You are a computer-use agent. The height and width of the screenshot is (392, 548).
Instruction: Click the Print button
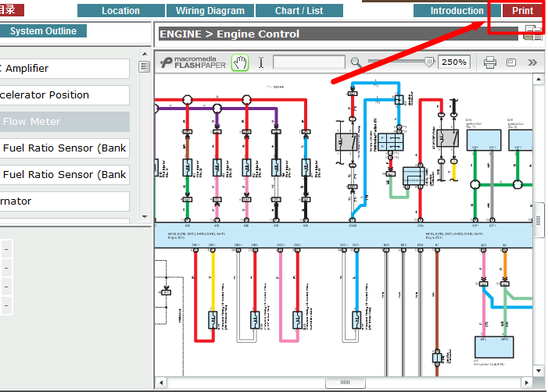click(522, 10)
